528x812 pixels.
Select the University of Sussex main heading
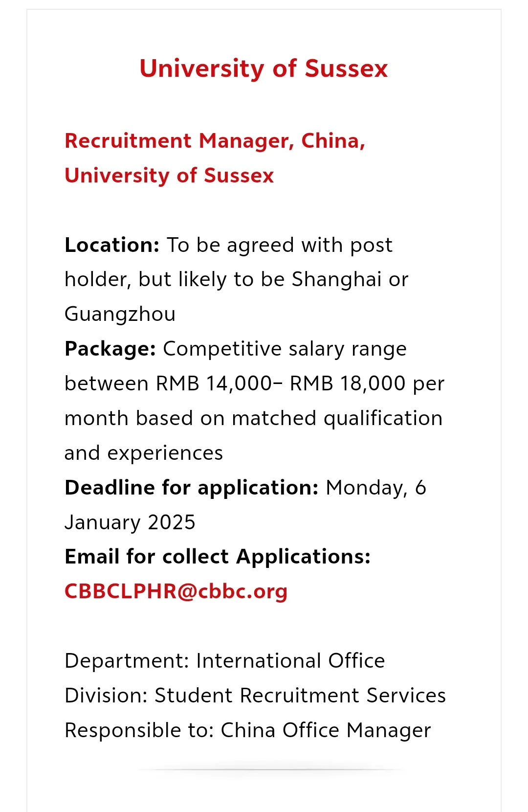[264, 68]
